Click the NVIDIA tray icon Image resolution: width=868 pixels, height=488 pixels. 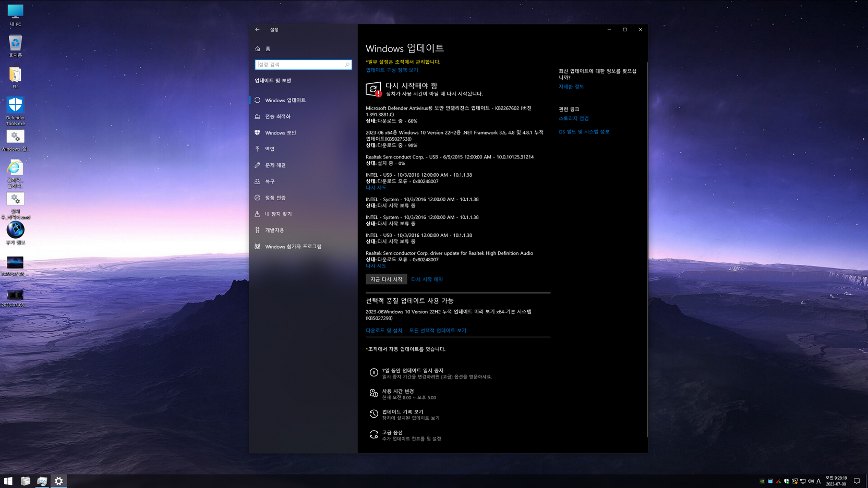pos(762,481)
